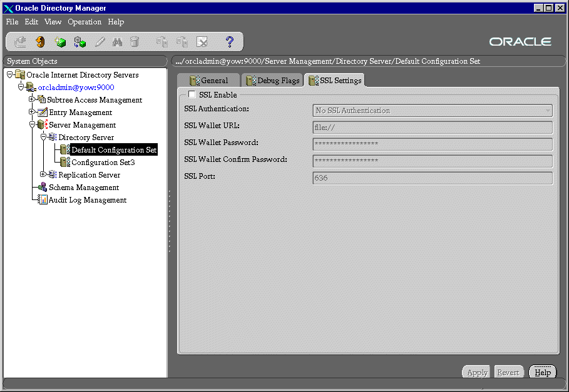The image size is (569, 392).
Task: Click the SSL Wallet URL field
Action: [x=432, y=128]
